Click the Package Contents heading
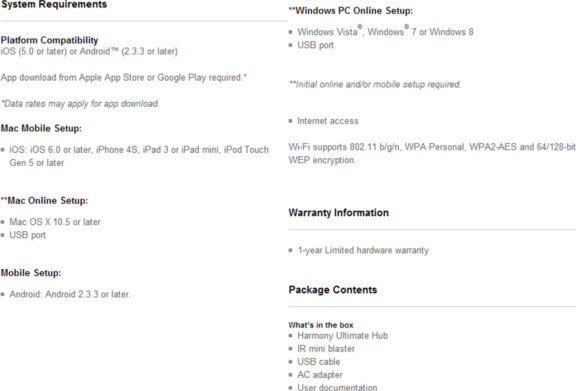The height and width of the screenshot is (391, 576). [x=333, y=290]
